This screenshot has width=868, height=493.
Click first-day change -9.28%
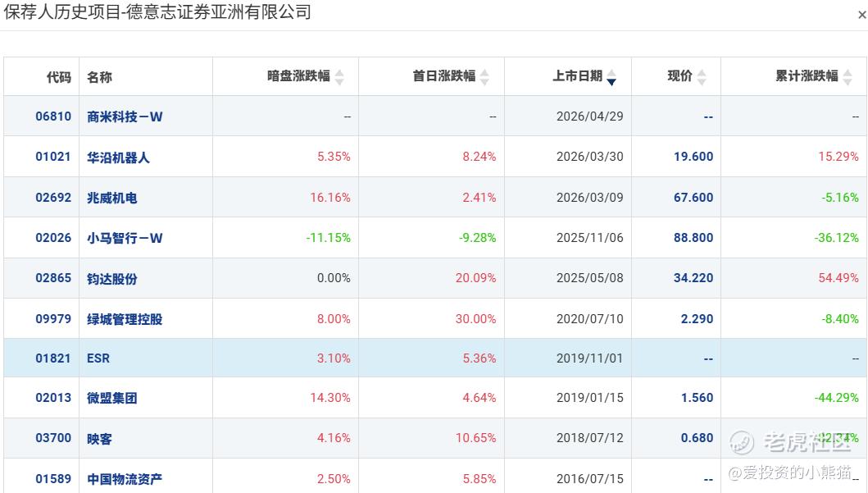[x=477, y=238]
